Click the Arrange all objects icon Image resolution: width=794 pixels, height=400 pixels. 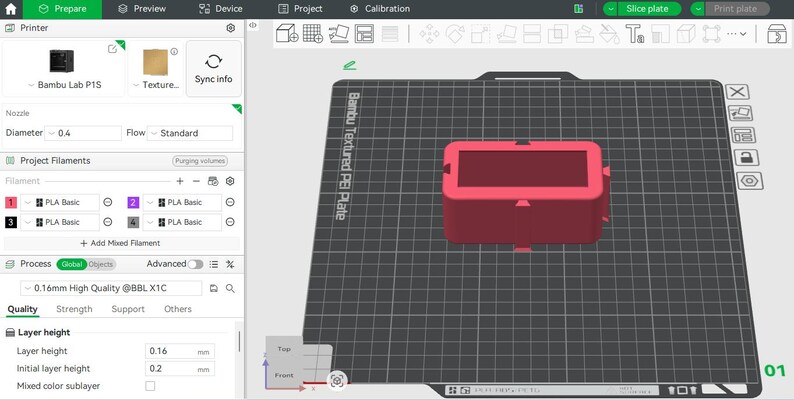coord(364,33)
